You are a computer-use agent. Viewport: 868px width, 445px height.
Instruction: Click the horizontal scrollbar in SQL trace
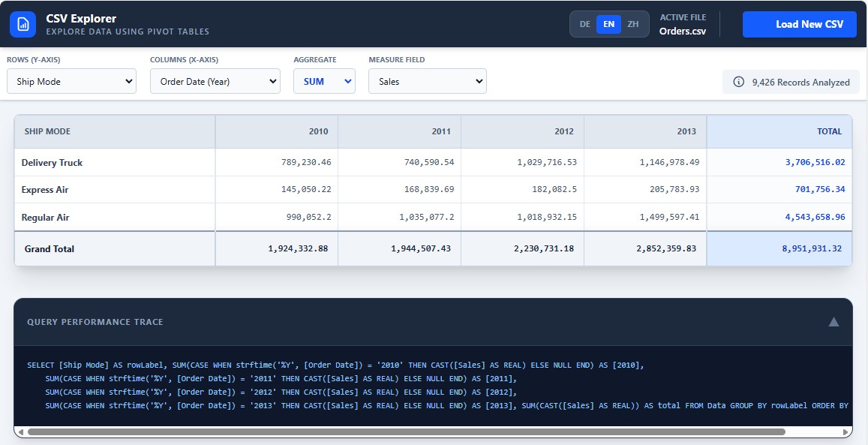(x=405, y=432)
